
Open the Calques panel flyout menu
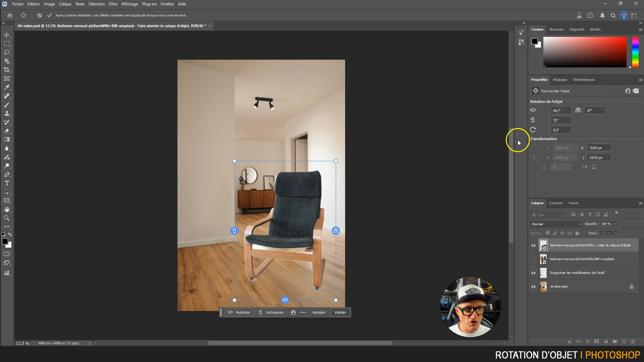click(640, 203)
